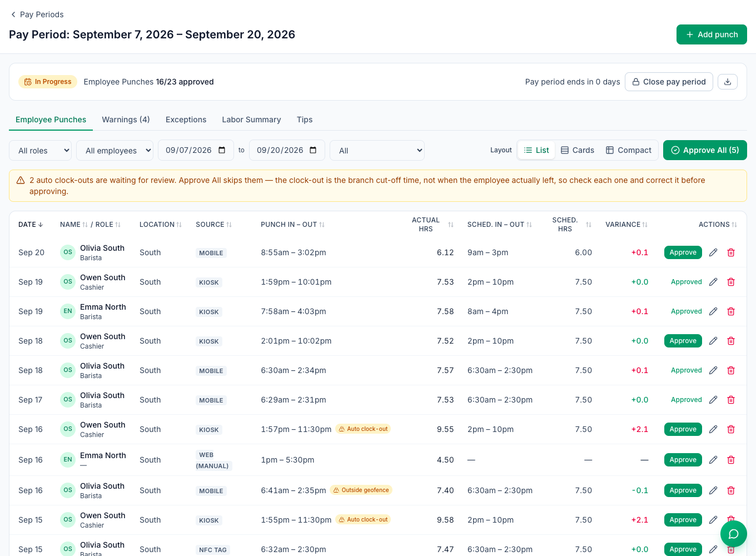Click the In Progress status badge
Screen dimensions: 756x556
[48, 82]
